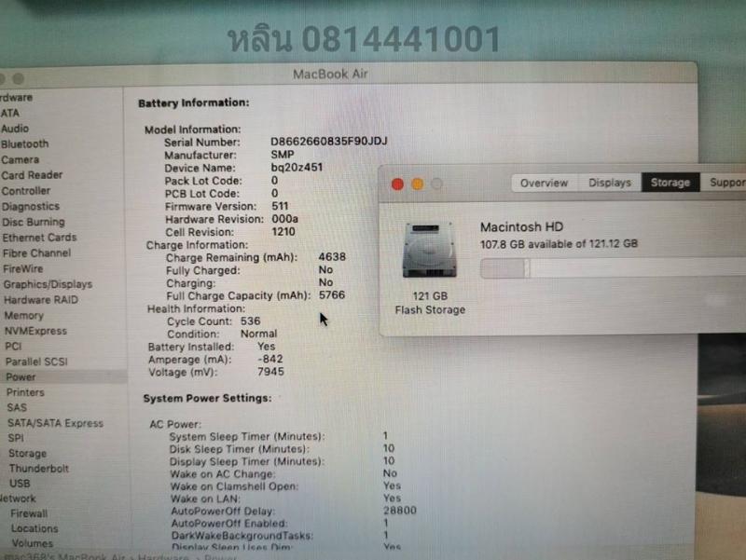Open the Thunderbolt section
Screen dimensions: 746x560
tap(39, 469)
